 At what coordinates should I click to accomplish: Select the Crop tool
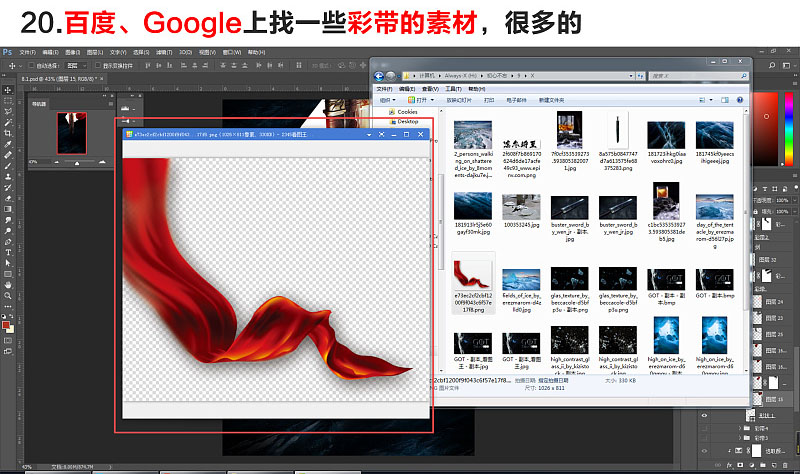pos(8,133)
